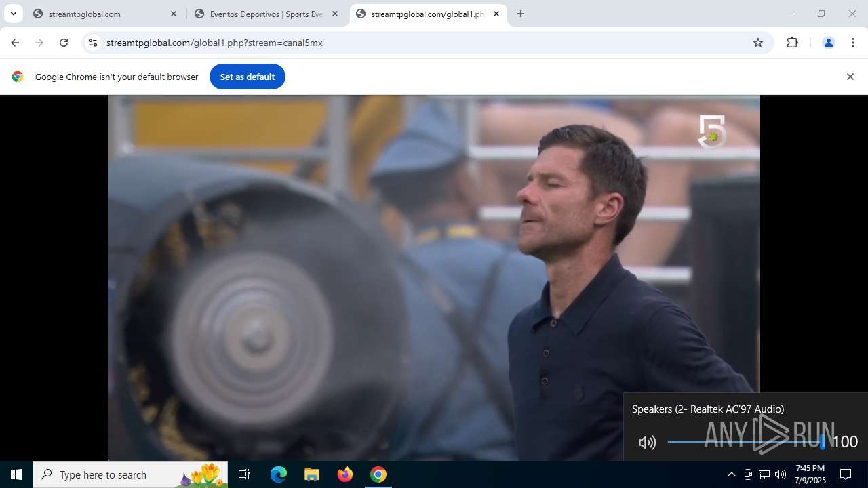This screenshot has width=868, height=488.
Task: Select the active global1.php tab
Action: (428, 14)
